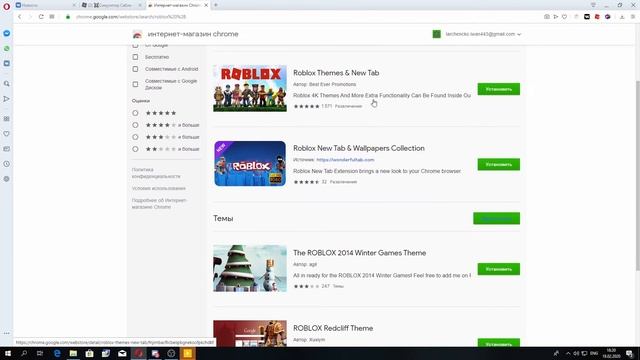640x360 pixels.
Task: Open downloads arrow icon
Action: coord(622,17)
